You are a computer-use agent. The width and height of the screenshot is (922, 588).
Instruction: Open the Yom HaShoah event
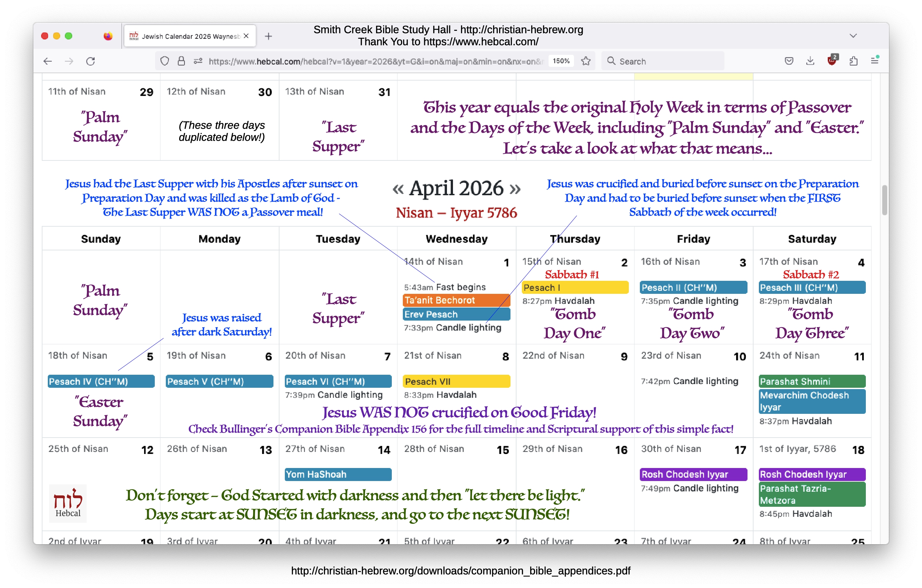338,474
